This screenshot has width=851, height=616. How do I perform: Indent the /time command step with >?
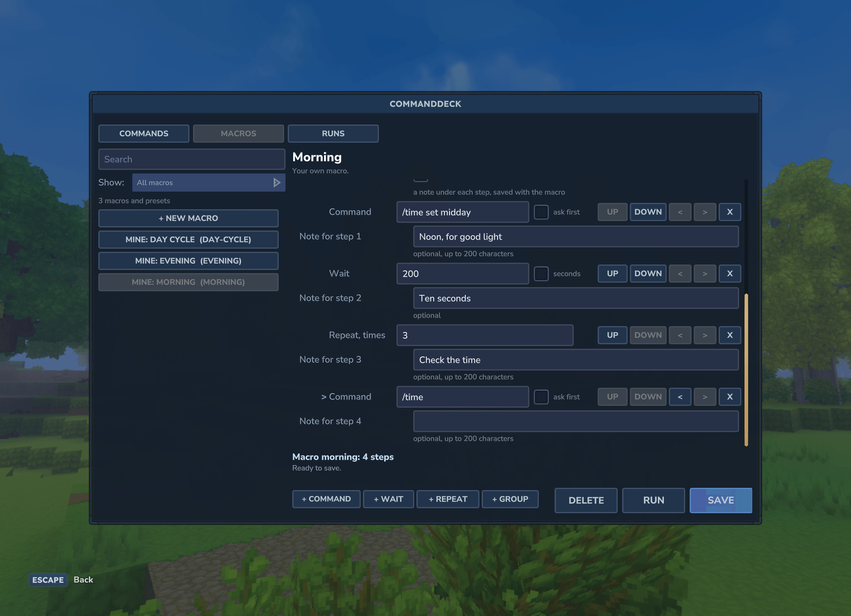coord(705,397)
